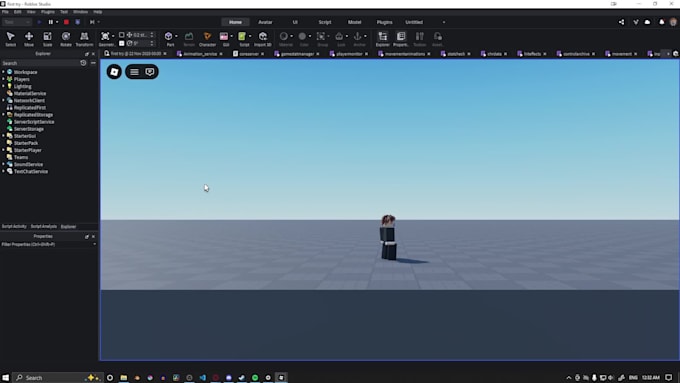Open the in-game hamburger menu
This screenshot has height=383, width=680.
pos(134,72)
